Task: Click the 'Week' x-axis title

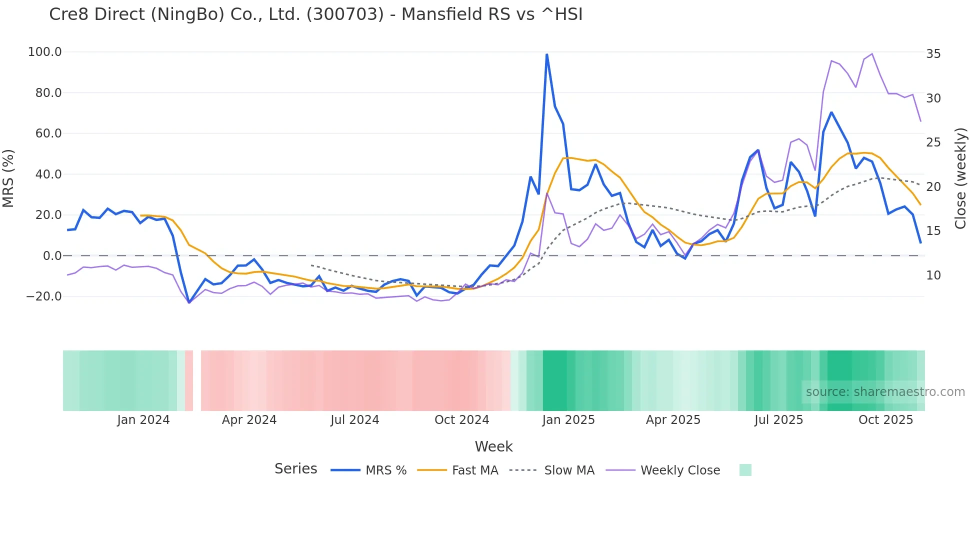Action: [x=493, y=446]
